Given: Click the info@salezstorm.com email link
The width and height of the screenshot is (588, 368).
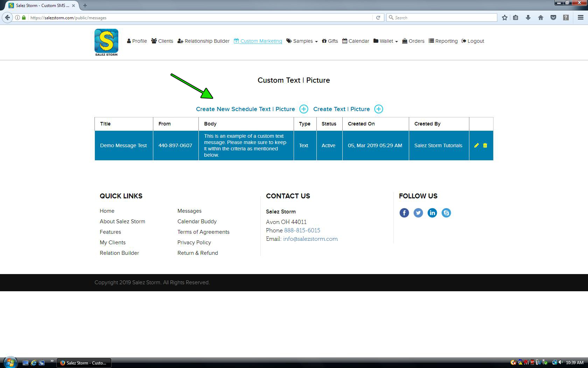Looking at the screenshot, I should point(310,239).
